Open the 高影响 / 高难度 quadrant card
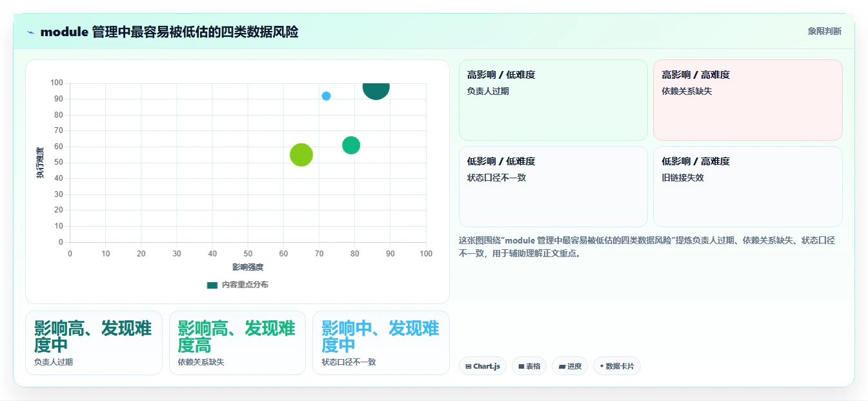 747,100
